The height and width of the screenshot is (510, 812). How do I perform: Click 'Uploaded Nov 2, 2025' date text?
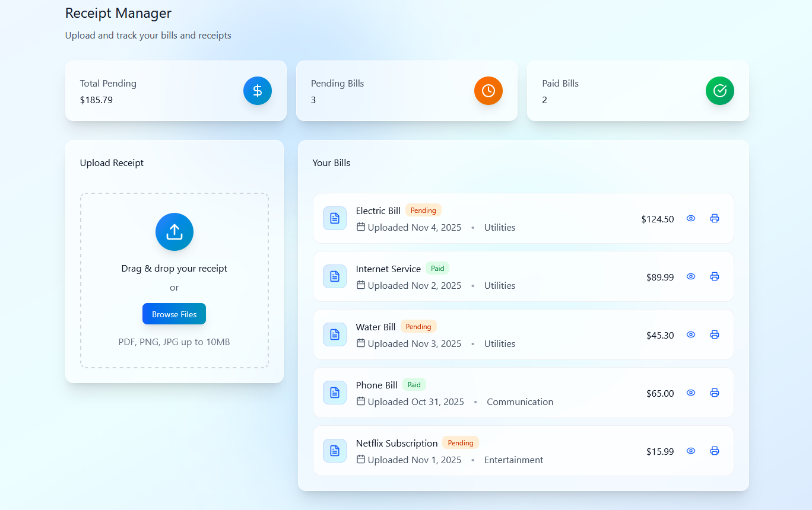(414, 286)
